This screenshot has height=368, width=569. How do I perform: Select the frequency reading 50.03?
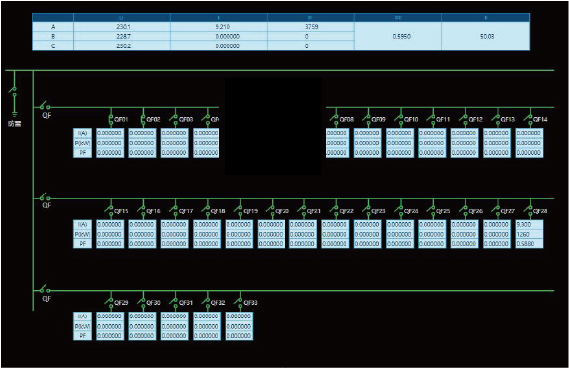click(486, 36)
